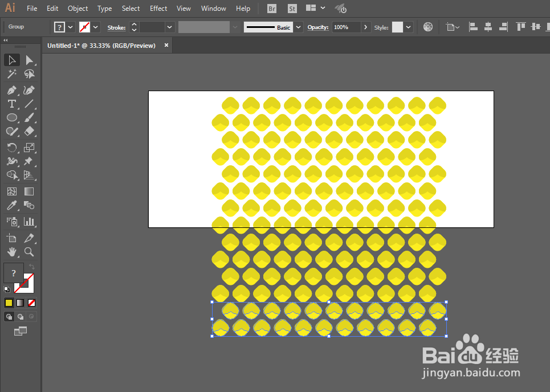Open fill color dropdown arrow

click(x=71, y=27)
